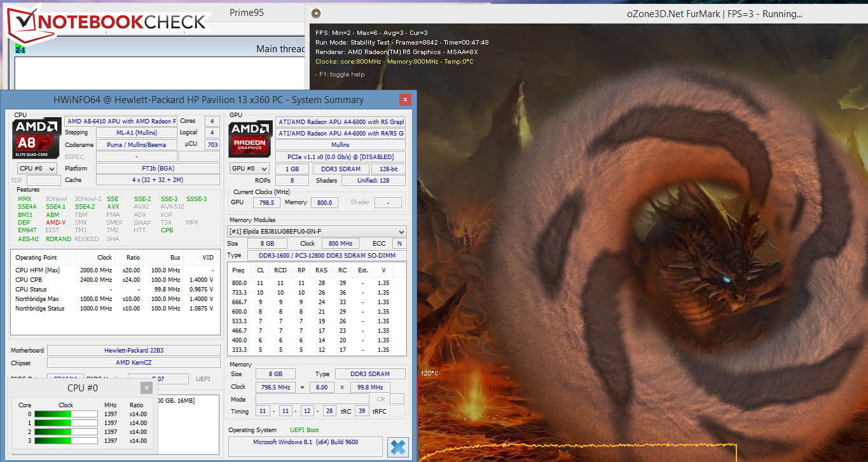Close the HWiNFO64 System Summary window
The height and width of the screenshot is (462, 868).
pyautogui.click(x=404, y=99)
